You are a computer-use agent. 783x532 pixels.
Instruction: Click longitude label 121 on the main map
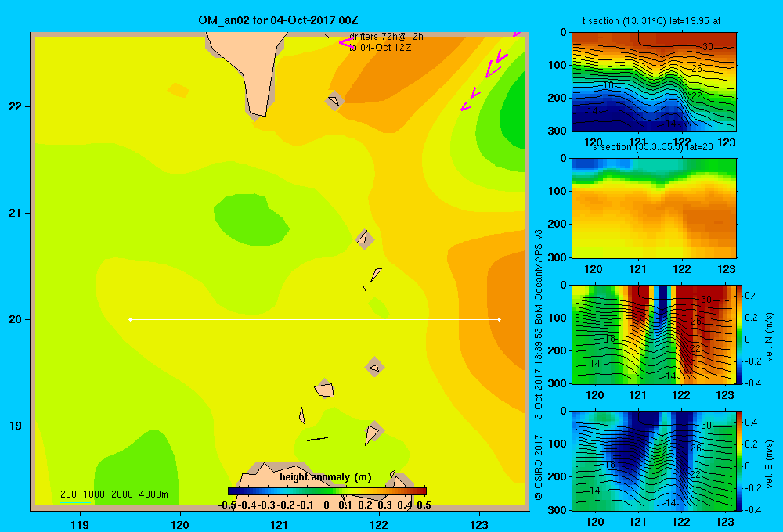point(280,525)
